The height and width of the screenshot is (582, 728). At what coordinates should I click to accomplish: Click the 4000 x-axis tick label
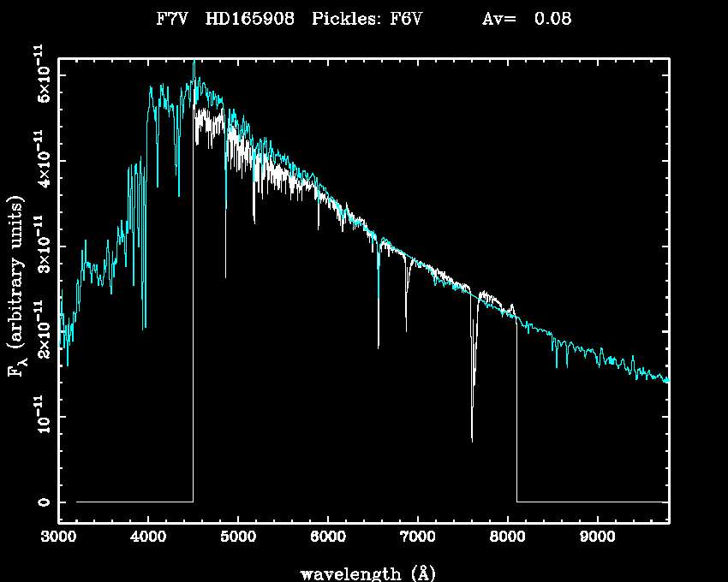tap(148, 537)
